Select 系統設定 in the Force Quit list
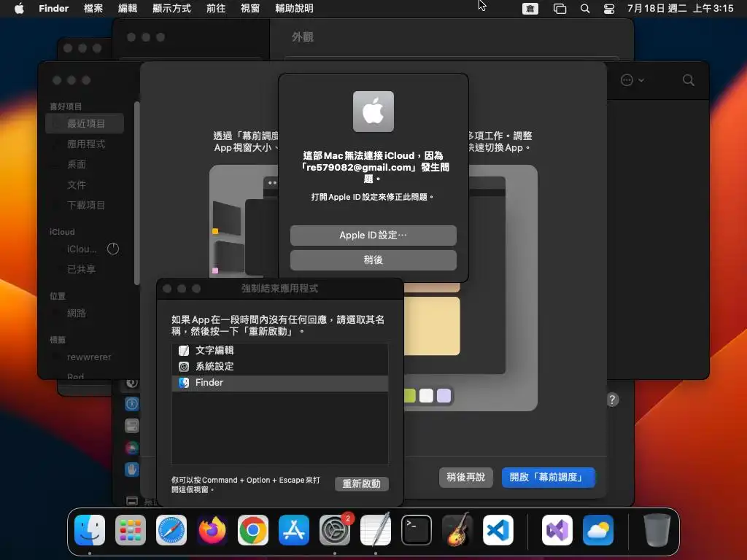Image resolution: width=747 pixels, height=560 pixels. click(279, 367)
